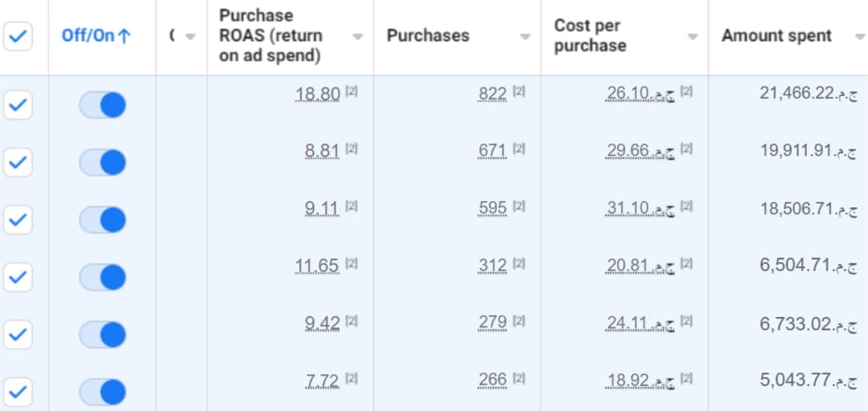Uncheck the row with 822 purchases
Screen dimensions: 868x411
[x=17, y=105]
